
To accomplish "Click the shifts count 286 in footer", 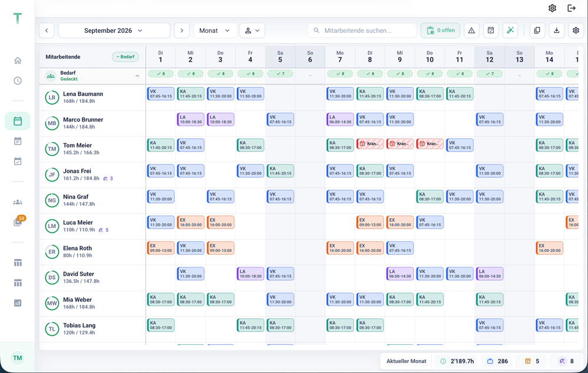I will pyautogui.click(x=497, y=361).
